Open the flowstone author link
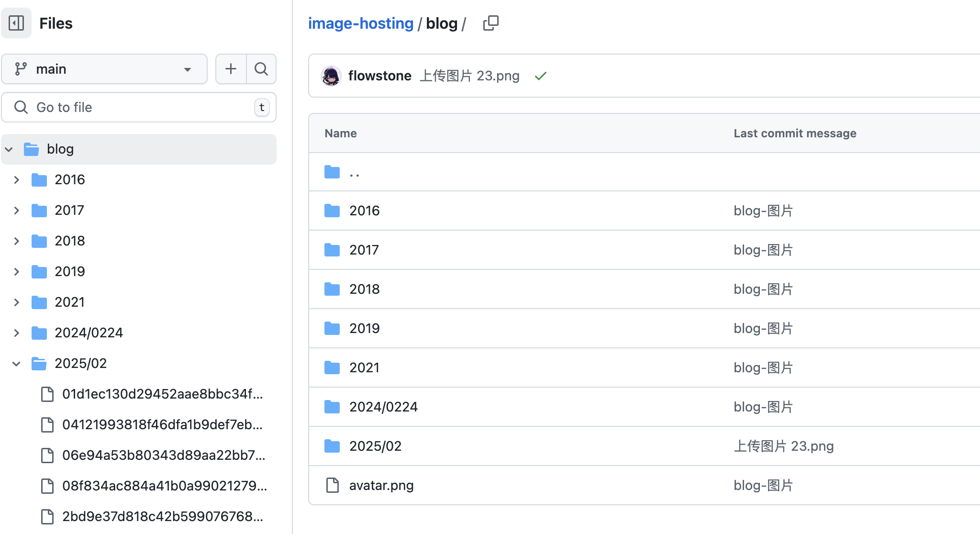This screenshot has height=534, width=980. 380,76
